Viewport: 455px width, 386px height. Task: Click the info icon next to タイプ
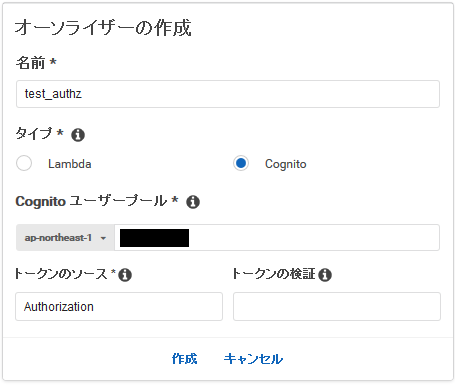point(78,135)
